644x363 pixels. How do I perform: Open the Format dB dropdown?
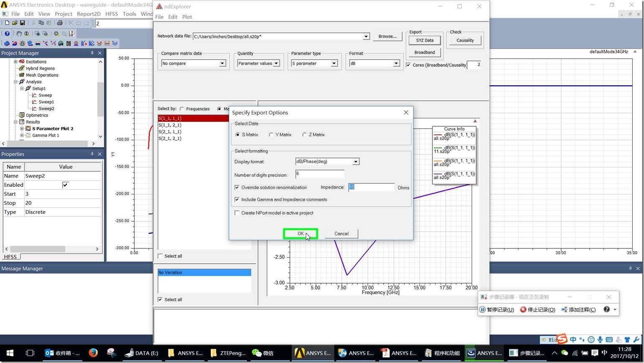[396, 64]
